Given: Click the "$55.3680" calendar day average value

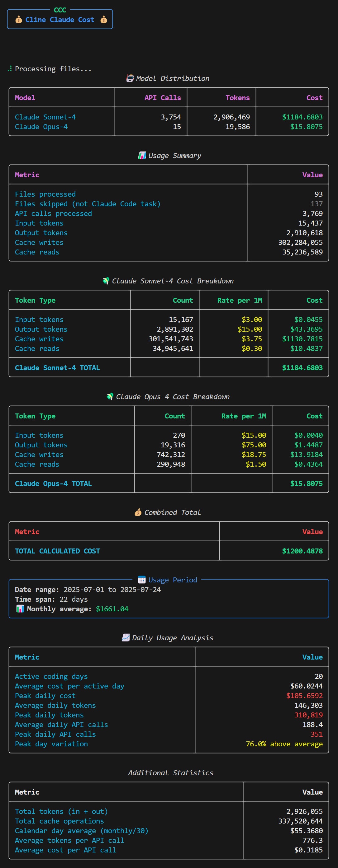Looking at the screenshot, I should (306, 831).
